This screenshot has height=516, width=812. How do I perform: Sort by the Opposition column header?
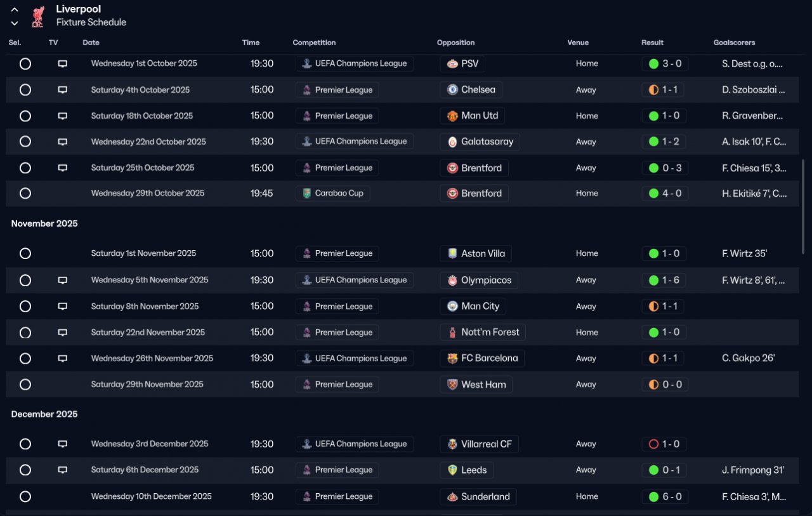[455, 43]
